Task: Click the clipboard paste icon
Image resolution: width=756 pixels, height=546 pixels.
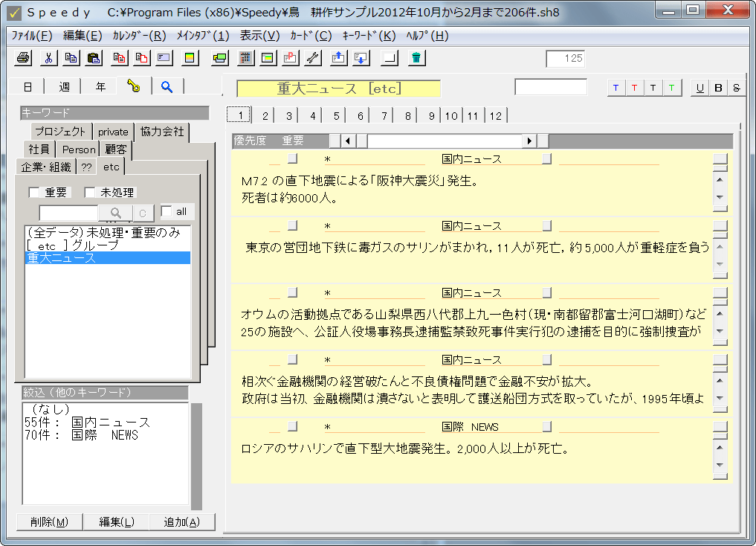Action: [94, 58]
